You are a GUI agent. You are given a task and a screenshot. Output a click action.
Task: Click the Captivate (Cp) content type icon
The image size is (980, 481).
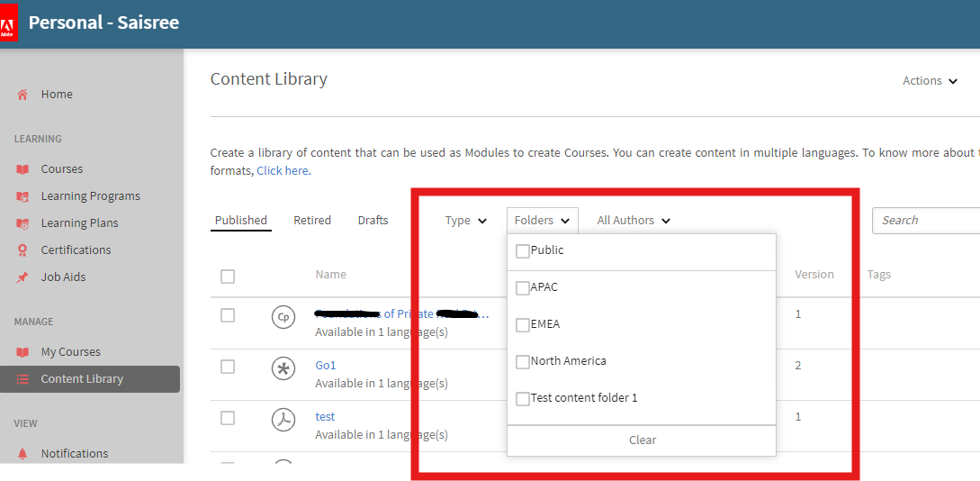[283, 317]
